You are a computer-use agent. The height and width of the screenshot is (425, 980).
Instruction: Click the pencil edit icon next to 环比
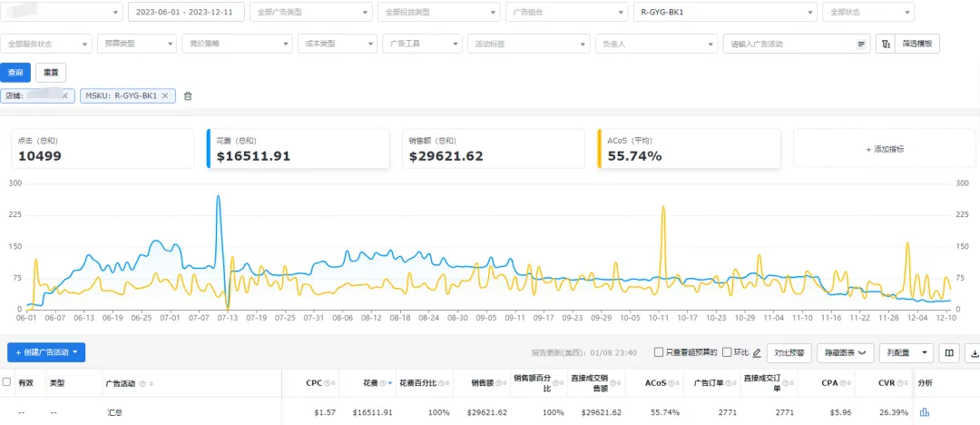(757, 353)
